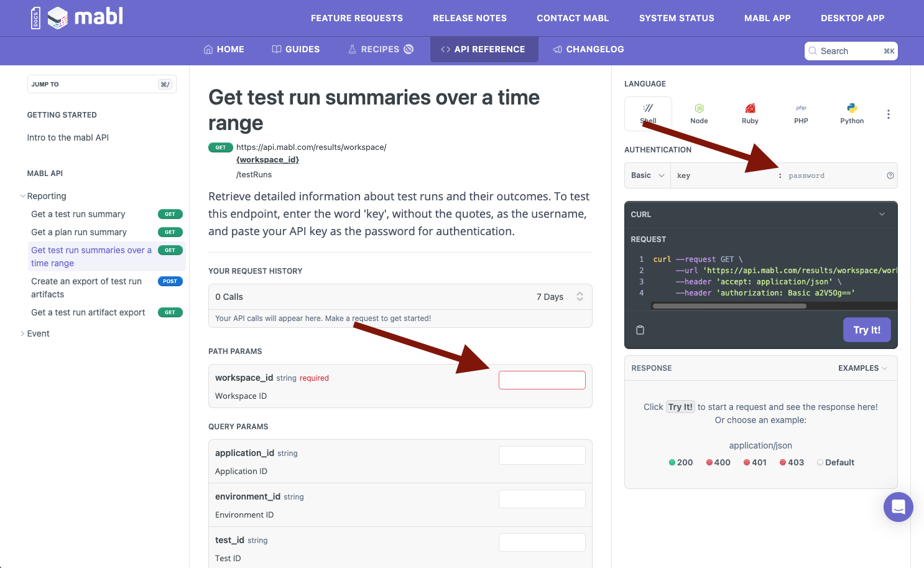Click the GET badge next to endpoint URL
The height and width of the screenshot is (568, 924).
[x=221, y=147]
